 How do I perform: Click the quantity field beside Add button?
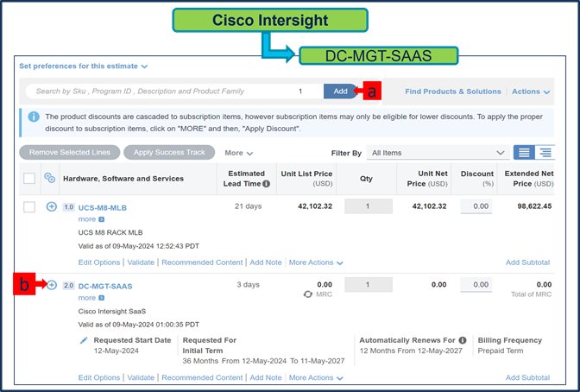[x=300, y=91]
